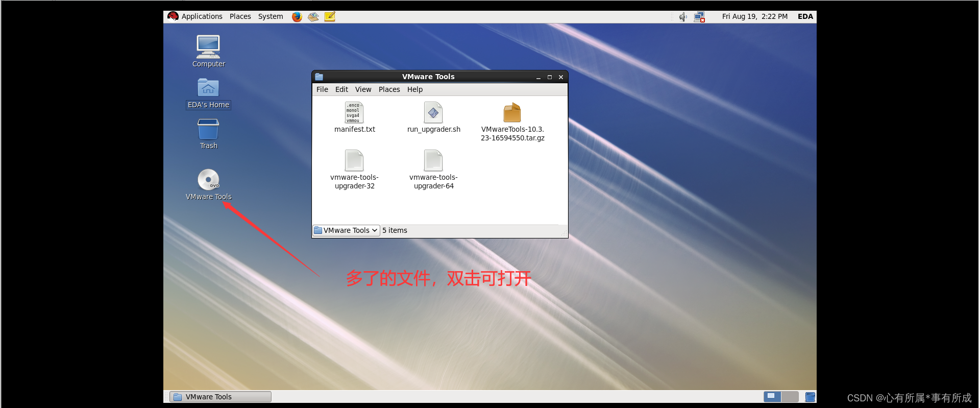Image resolution: width=980 pixels, height=408 pixels.
Task: Switch to second workspace
Action: coord(790,397)
